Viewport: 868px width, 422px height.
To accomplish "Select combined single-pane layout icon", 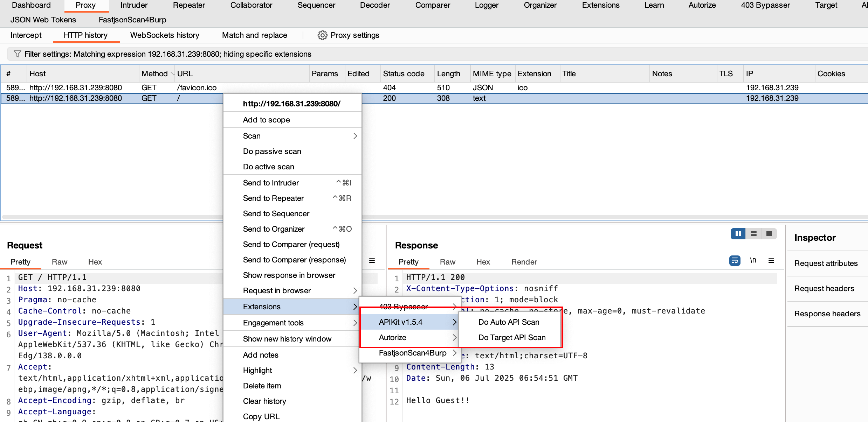I will pyautogui.click(x=769, y=234).
